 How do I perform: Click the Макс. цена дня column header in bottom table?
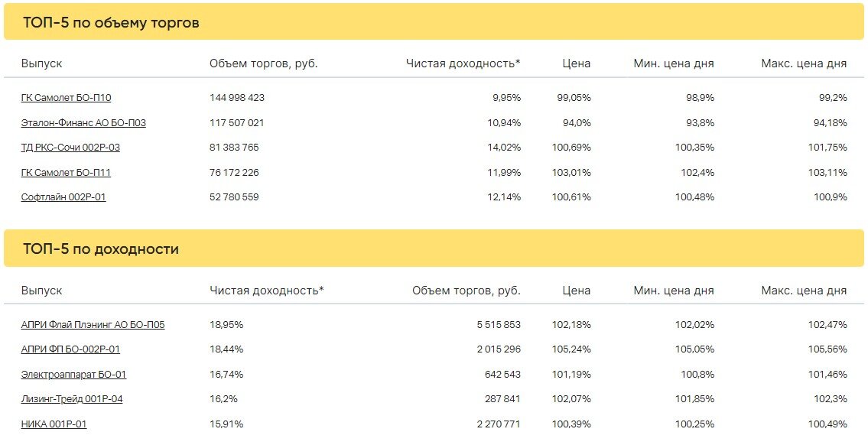[804, 291]
